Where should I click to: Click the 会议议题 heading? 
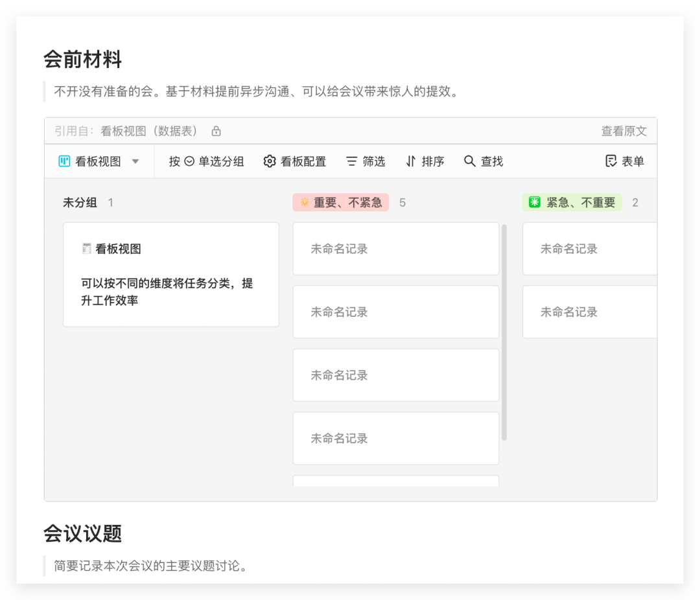point(82,533)
